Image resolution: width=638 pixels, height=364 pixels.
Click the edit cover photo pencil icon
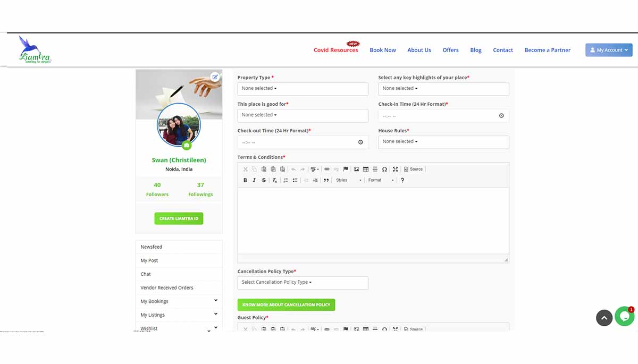click(x=215, y=77)
